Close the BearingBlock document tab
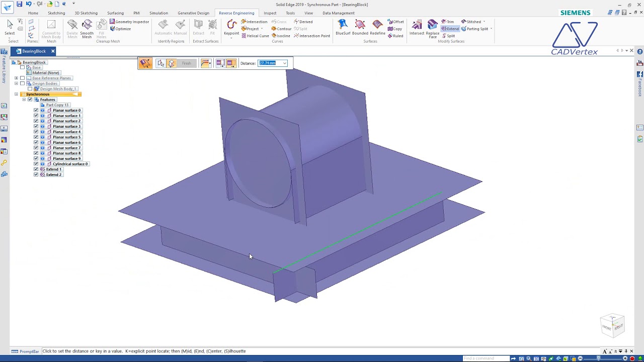 pyautogui.click(x=53, y=51)
